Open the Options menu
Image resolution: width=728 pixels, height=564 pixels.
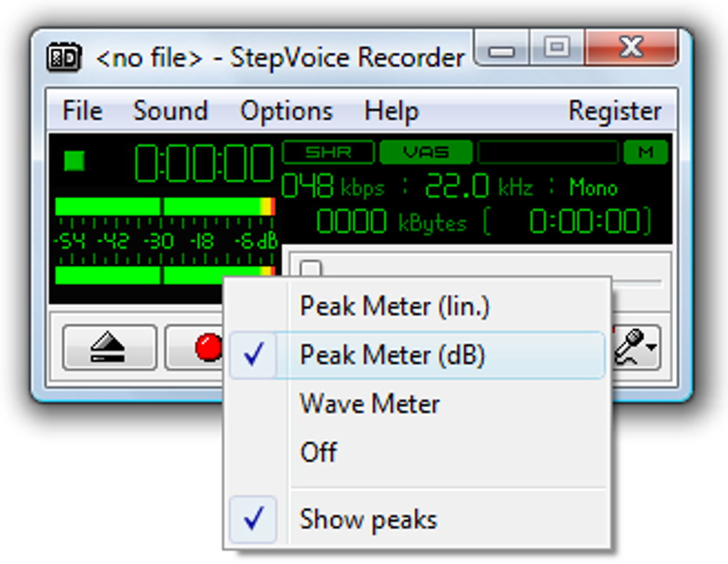286,111
